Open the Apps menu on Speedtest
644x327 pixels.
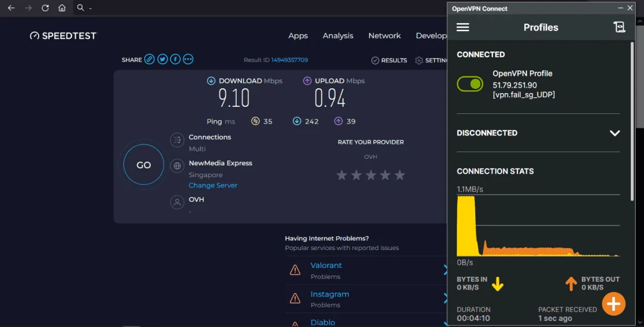click(298, 36)
